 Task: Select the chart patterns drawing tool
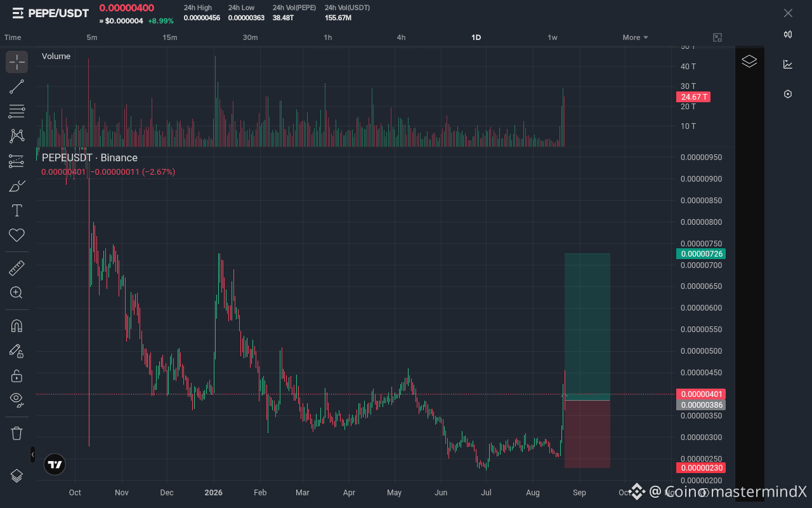17,136
